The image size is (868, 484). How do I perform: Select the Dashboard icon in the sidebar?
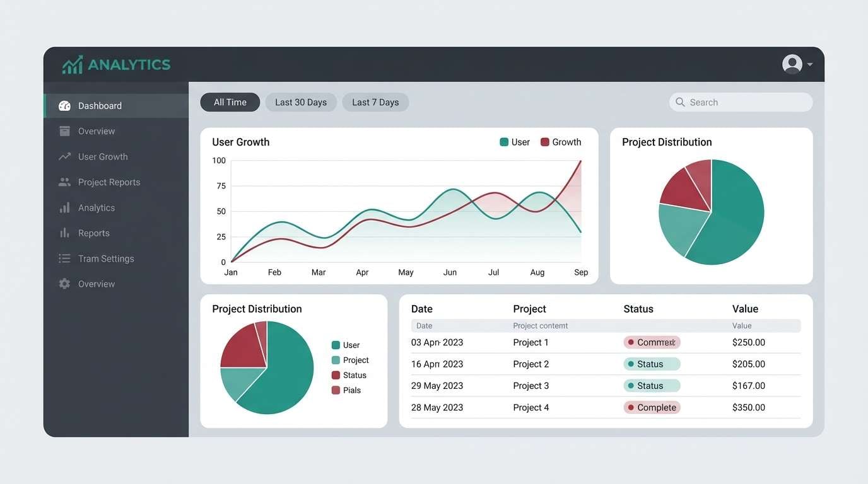(x=64, y=105)
